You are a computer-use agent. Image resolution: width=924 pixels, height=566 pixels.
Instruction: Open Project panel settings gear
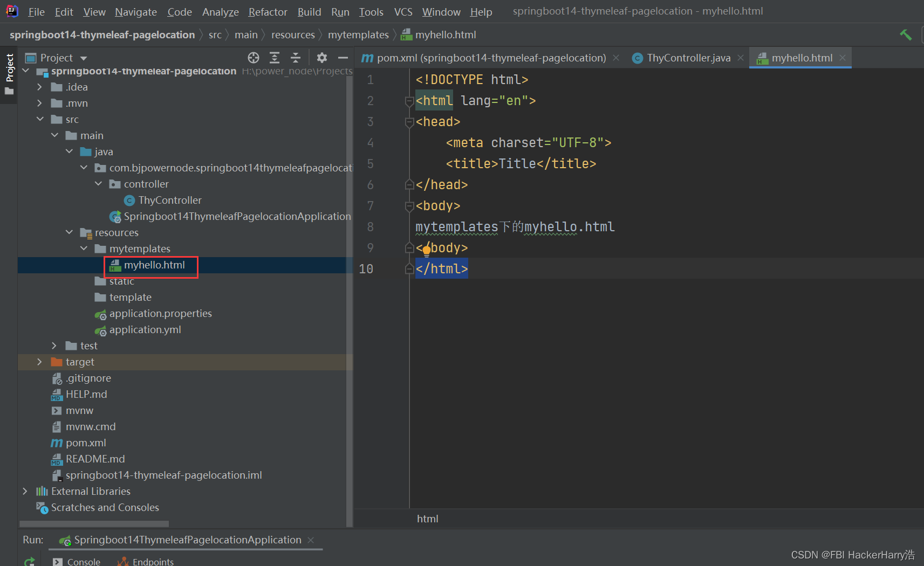(322, 58)
